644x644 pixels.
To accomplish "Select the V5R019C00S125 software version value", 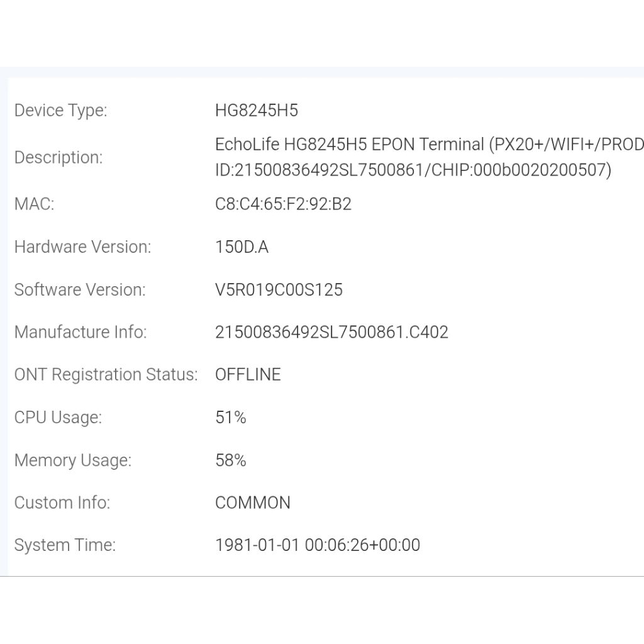I will click(x=279, y=290).
